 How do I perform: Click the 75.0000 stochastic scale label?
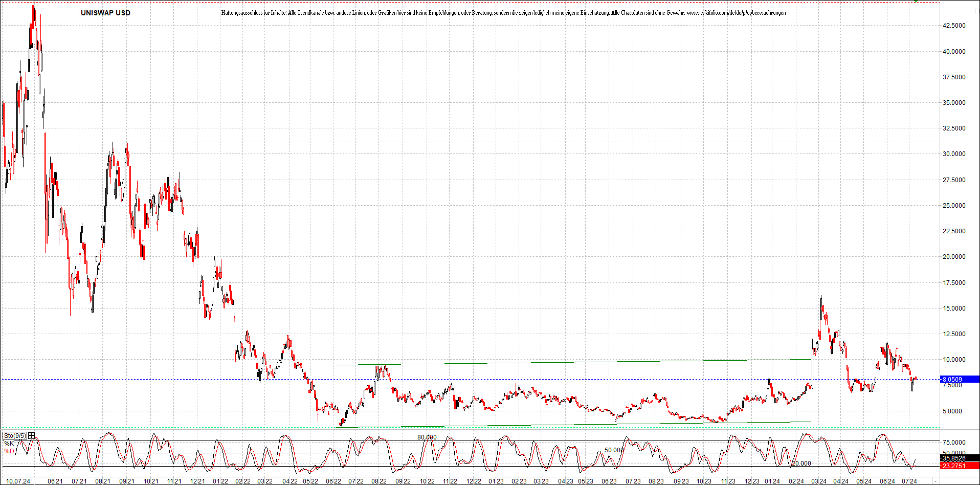coord(954,443)
